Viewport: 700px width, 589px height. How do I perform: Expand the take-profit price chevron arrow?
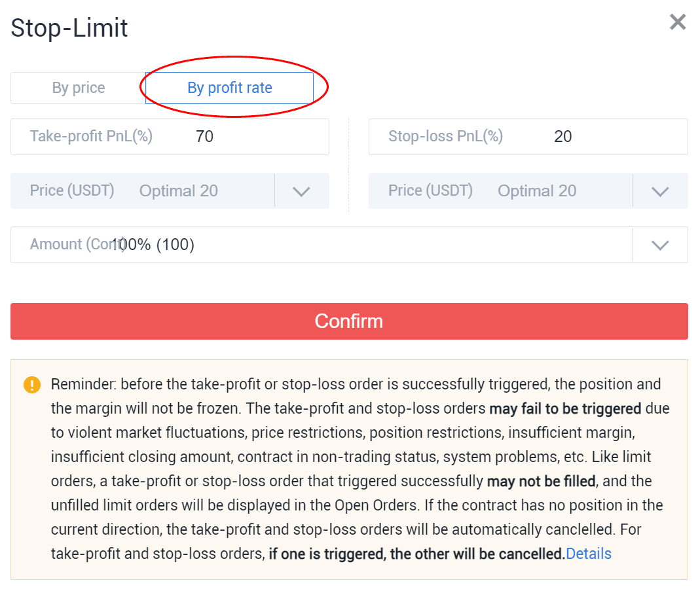[x=301, y=191]
